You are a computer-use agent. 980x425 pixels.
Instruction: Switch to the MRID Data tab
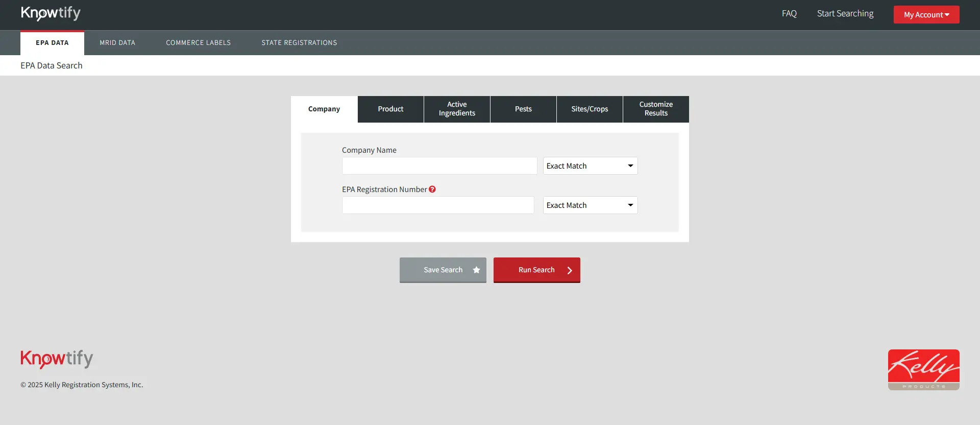117,43
